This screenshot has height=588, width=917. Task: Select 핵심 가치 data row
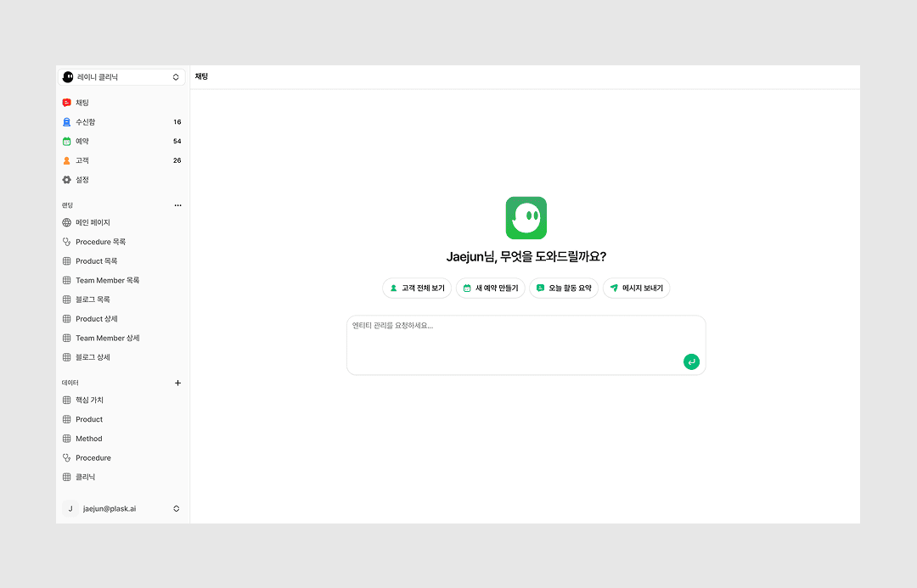tap(121, 400)
